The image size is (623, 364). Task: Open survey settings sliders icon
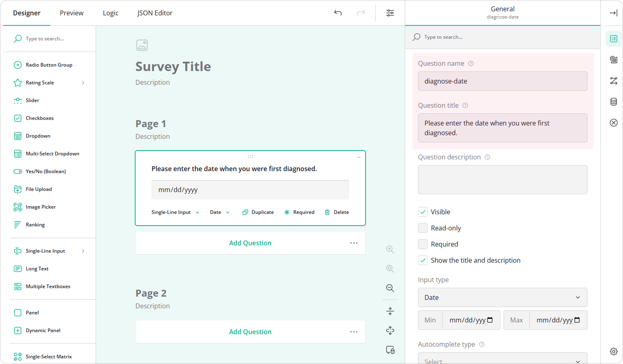pos(390,13)
